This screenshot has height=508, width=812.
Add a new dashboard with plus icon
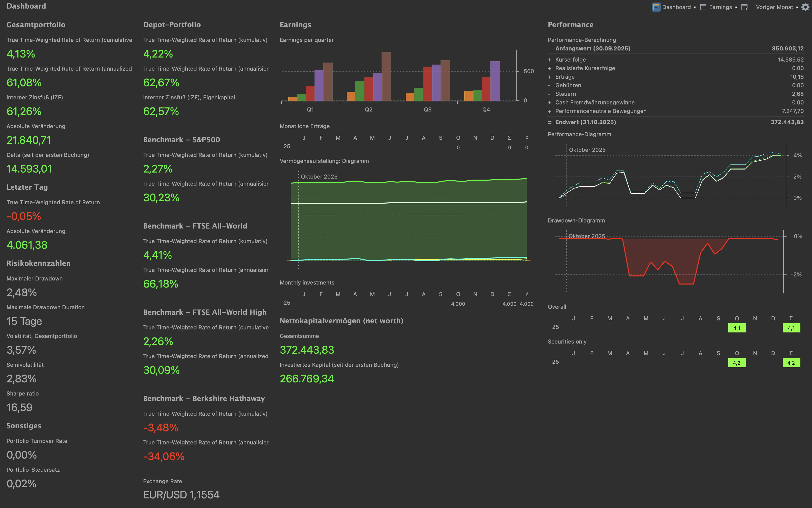click(744, 7)
